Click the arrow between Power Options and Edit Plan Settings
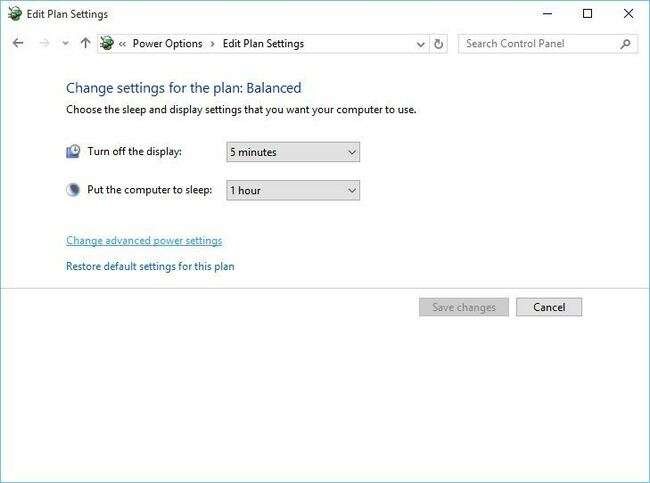 click(212, 44)
